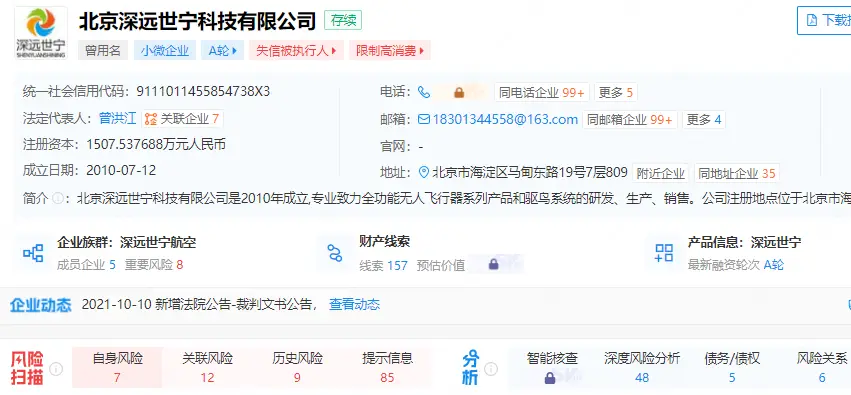Click the 企业族群: 深远世宁航空 heading
The image size is (851, 395).
(x=126, y=243)
